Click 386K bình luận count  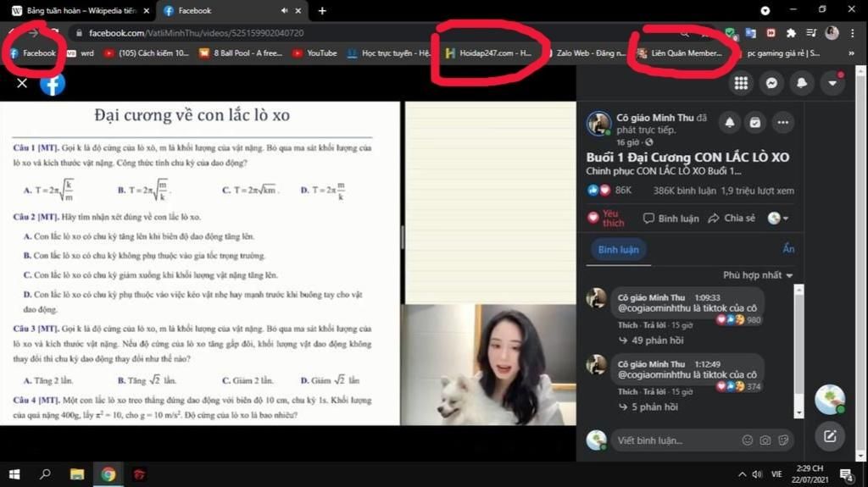[684, 191]
